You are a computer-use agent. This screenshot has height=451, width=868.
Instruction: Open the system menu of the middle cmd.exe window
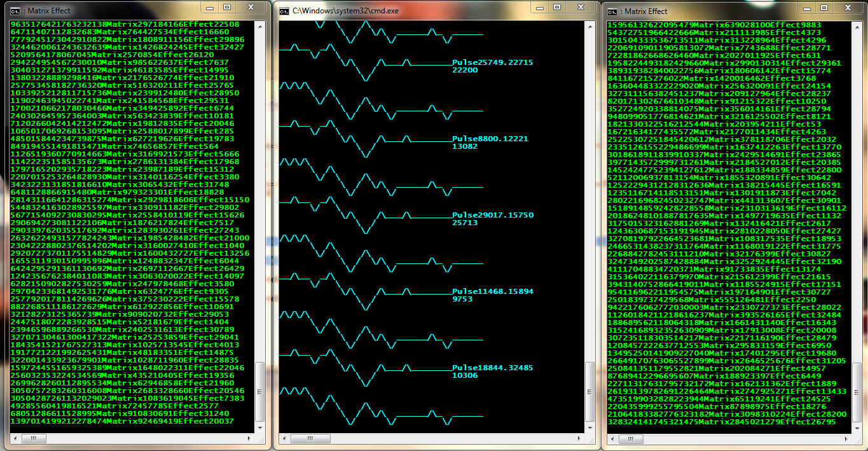coord(284,7)
